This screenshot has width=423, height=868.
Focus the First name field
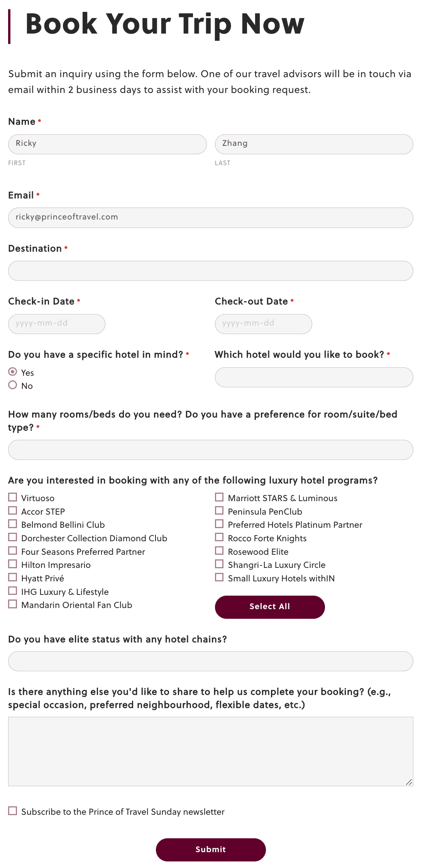click(x=107, y=144)
